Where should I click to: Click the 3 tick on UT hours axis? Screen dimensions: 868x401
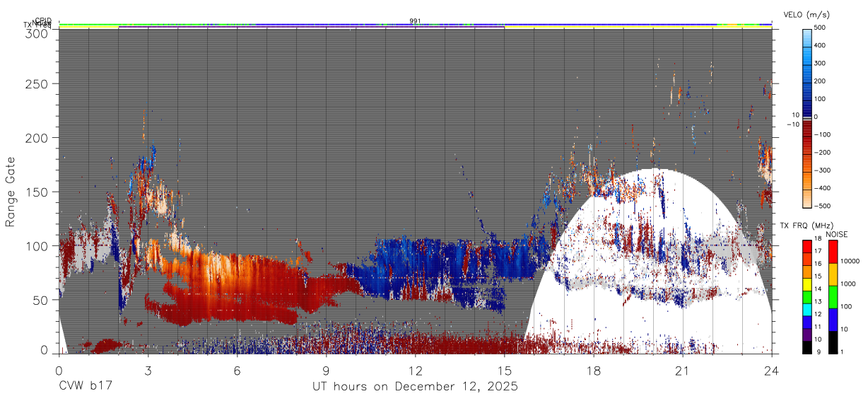click(x=148, y=370)
